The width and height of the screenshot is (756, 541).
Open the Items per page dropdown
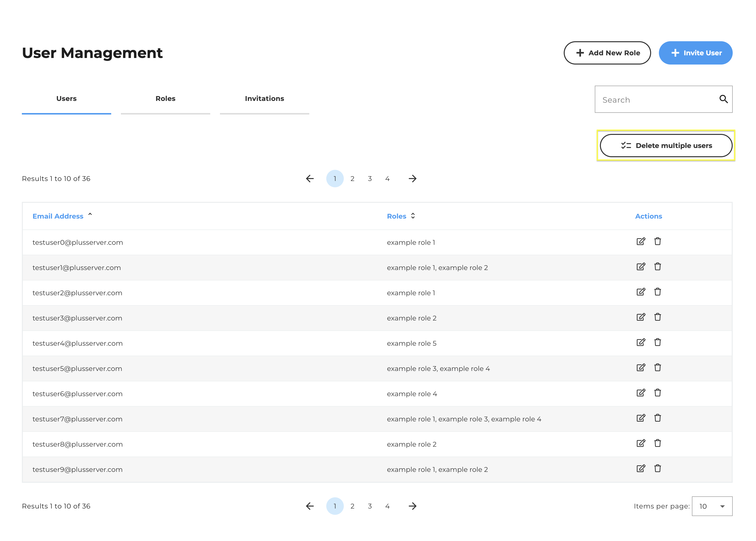point(712,506)
